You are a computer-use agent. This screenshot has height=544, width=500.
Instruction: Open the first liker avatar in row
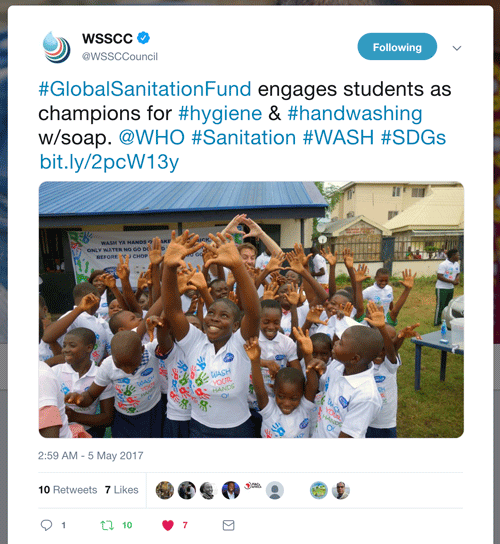point(165,490)
